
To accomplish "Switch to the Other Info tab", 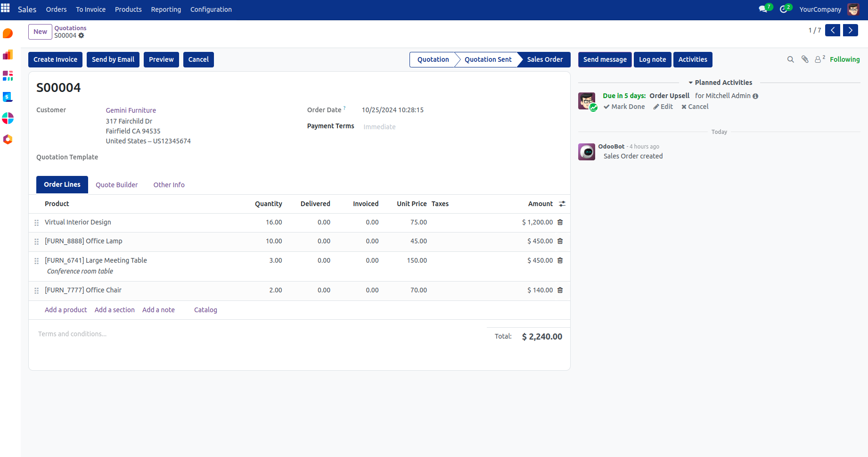I will (169, 185).
